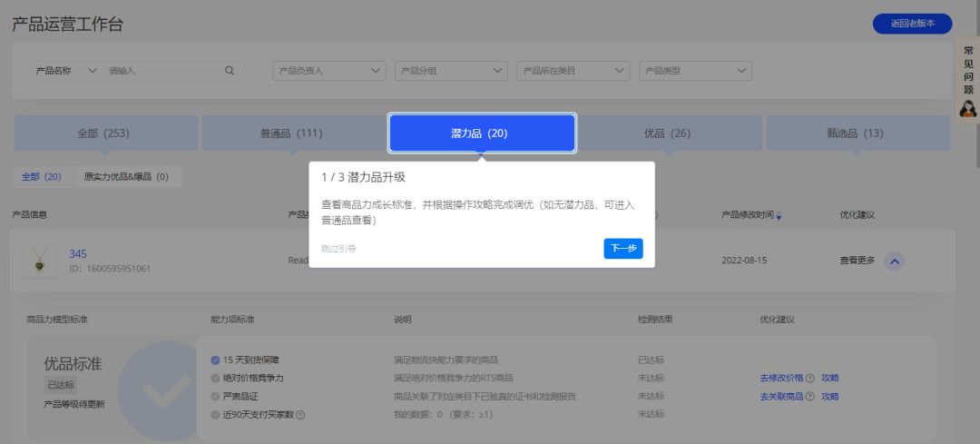The image size is (980, 444).
Task: Click the 产品信息 column header
Action: point(29,215)
